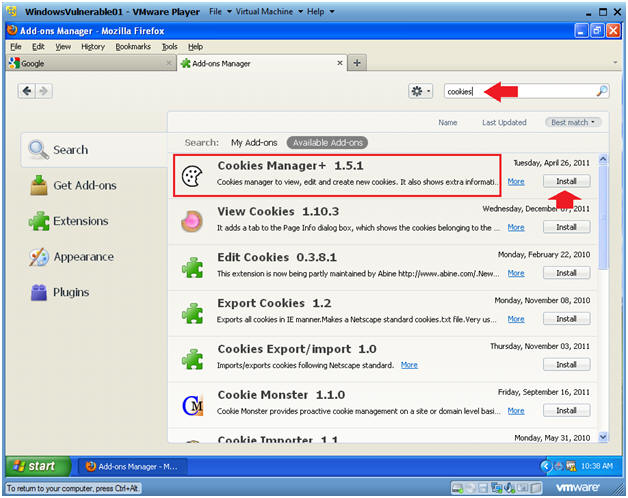Click the Edit Cookies puzzle piece icon
The height and width of the screenshot is (498, 628).
[x=193, y=268]
